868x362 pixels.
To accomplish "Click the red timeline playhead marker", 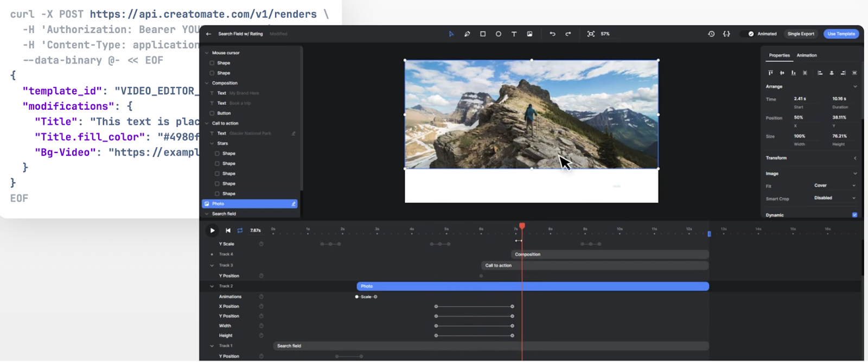I will tap(522, 226).
